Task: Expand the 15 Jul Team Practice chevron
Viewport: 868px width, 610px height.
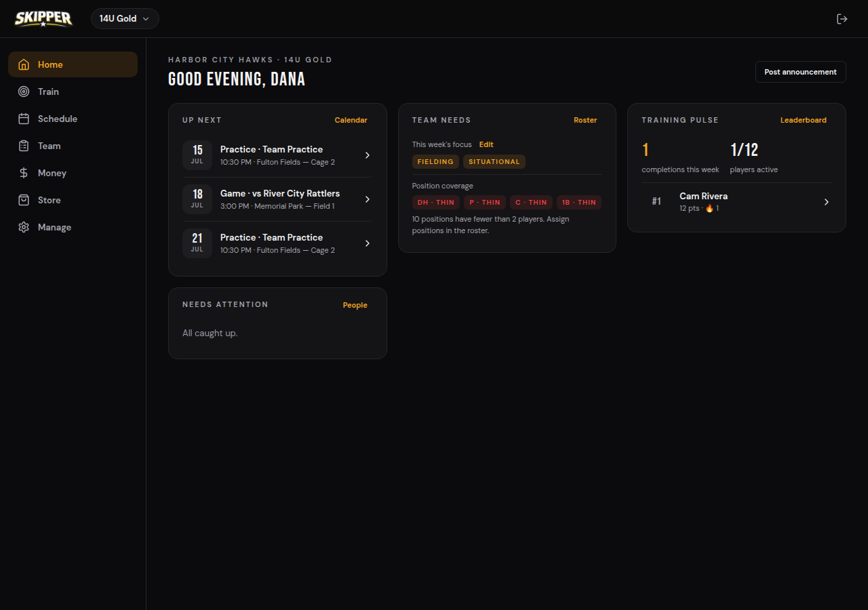Action: coord(368,155)
